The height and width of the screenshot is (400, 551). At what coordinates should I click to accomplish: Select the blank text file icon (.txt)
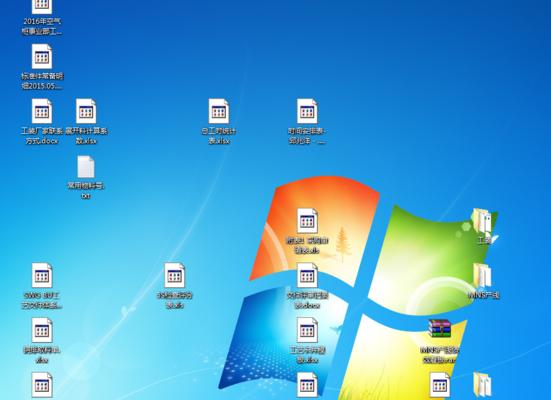86,177
